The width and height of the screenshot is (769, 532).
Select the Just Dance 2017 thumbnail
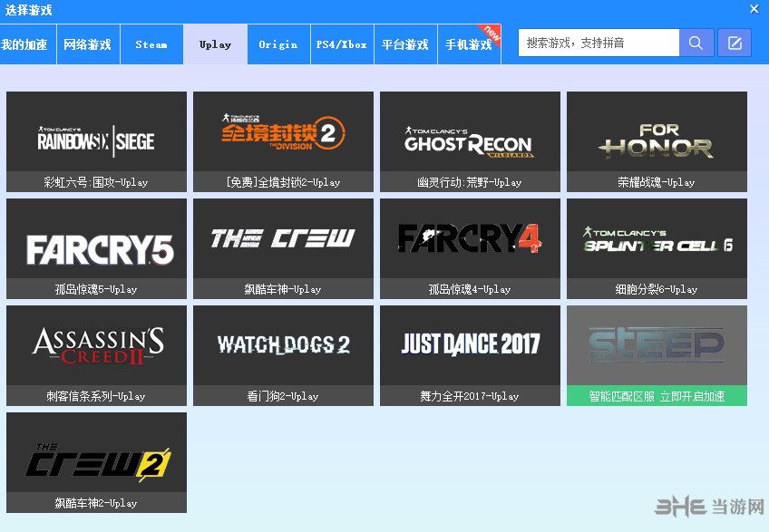(x=471, y=345)
